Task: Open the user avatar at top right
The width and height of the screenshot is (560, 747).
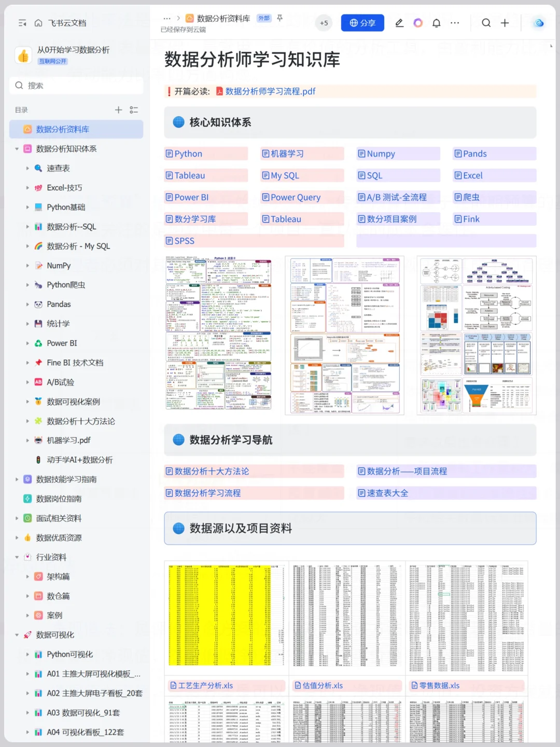Action: (539, 23)
